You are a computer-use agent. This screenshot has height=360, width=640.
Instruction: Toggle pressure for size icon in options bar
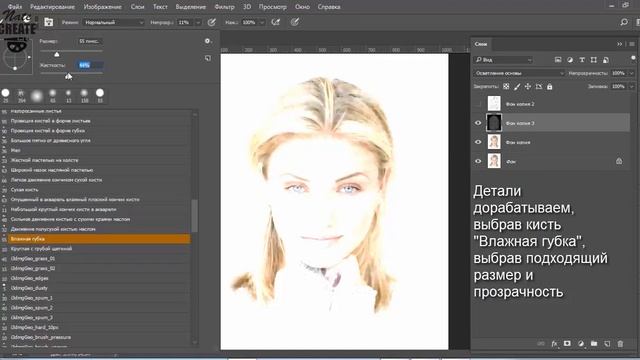click(x=295, y=22)
